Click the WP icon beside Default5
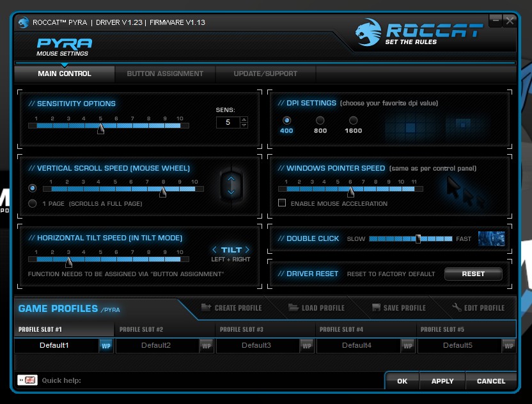Viewport: 532px width, 404px height. 509,346
